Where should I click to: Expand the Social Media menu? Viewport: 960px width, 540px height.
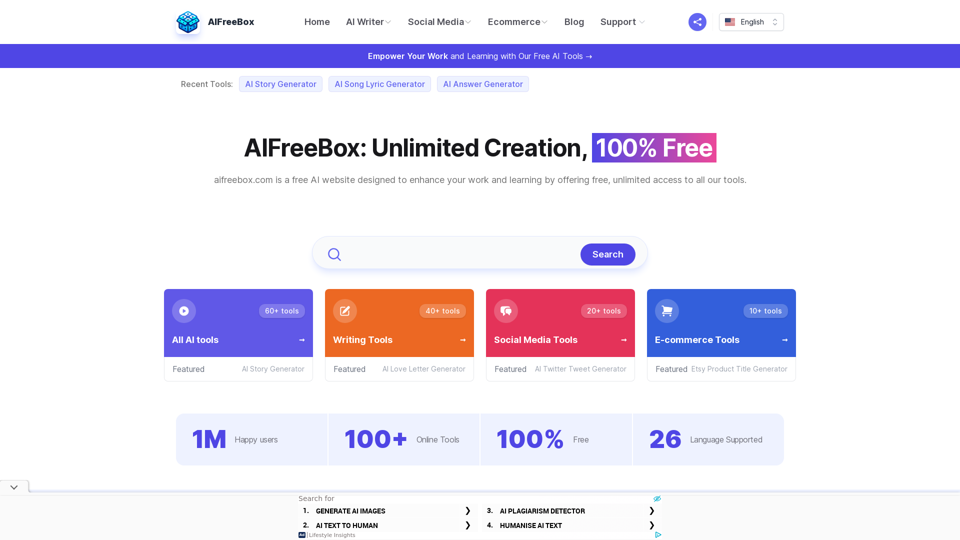[x=439, y=22]
